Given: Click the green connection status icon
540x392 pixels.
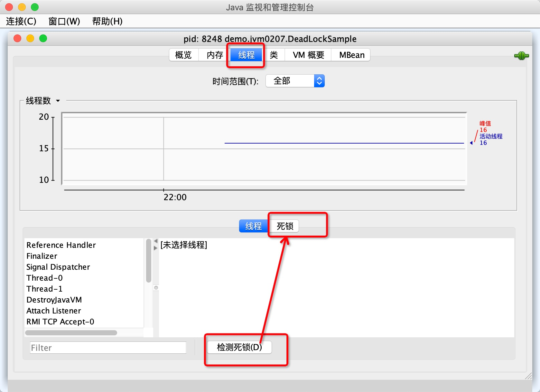Looking at the screenshot, I should tap(521, 56).
